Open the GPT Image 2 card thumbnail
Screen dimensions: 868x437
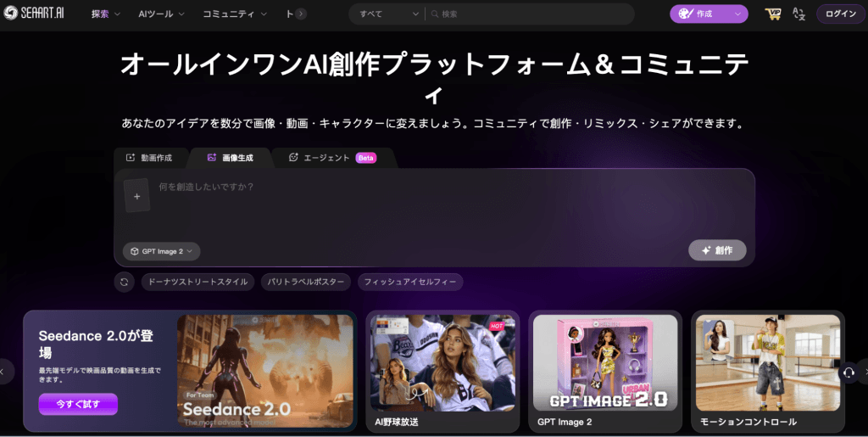[605, 363]
